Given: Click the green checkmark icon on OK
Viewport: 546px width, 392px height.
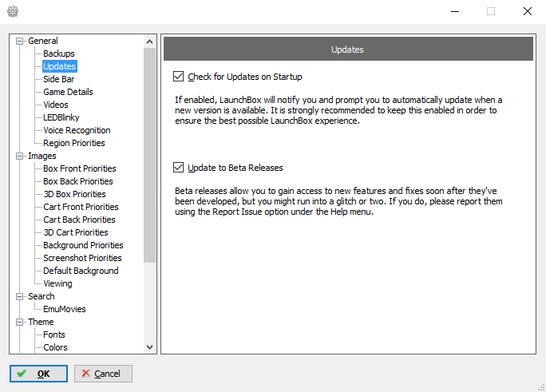Looking at the screenshot, I should click(x=22, y=374).
